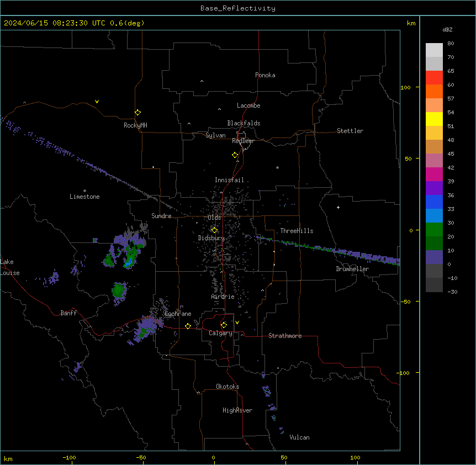Select the blue 36 dBZ color swatch
This screenshot has width=476, height=465.
click(x=434, y=202)
